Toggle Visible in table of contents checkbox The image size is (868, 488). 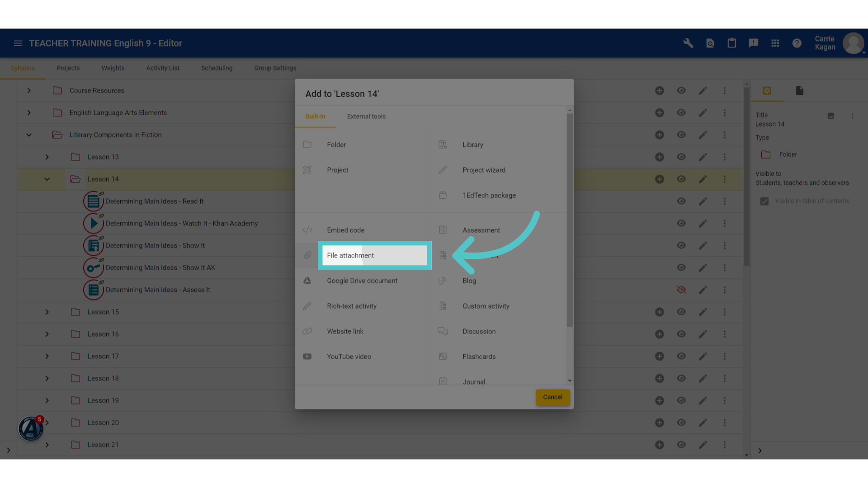coord(764,202)
